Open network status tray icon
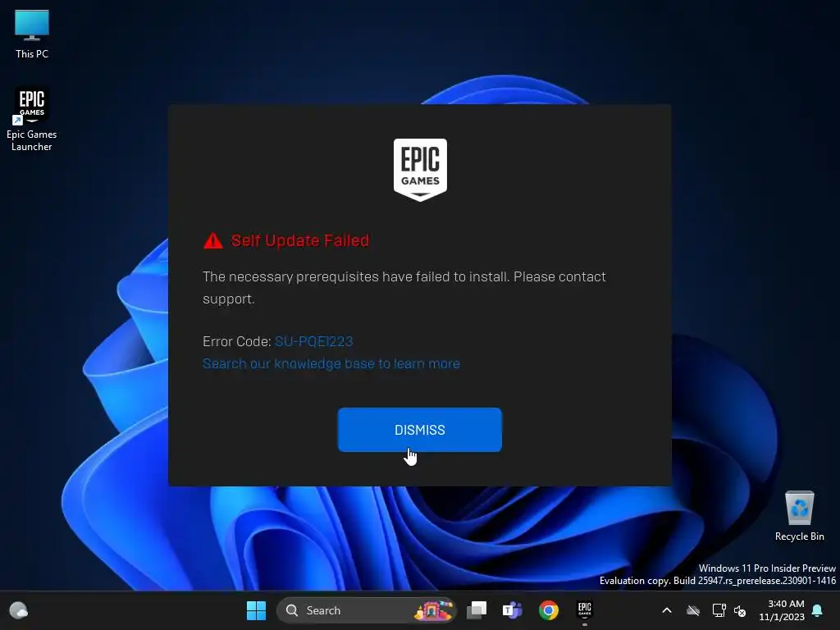This screenshot has height=630, width=840. [x=719, y=610]
